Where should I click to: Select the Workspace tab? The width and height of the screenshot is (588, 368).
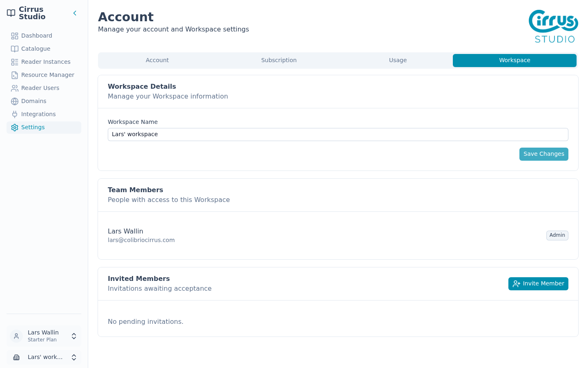pos(514,61)
